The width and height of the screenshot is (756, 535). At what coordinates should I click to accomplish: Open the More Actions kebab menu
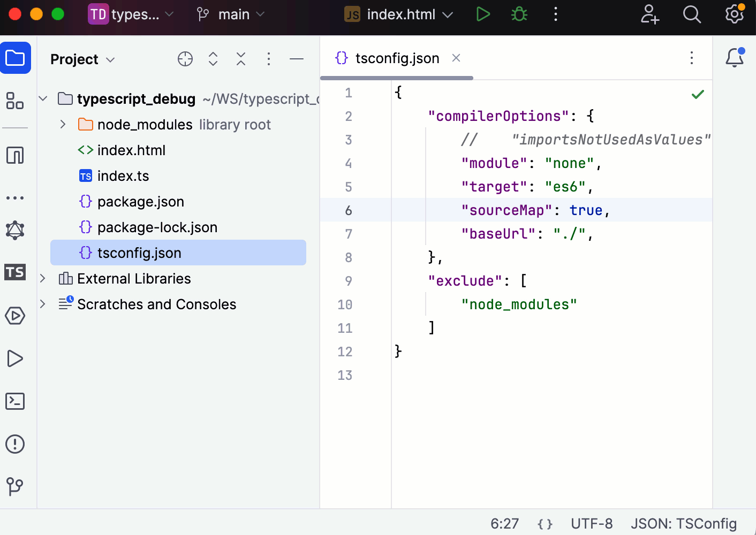[x=556, y=14]
